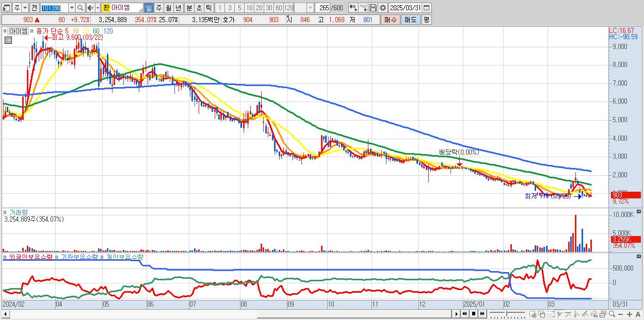Click the small grid icon under 아이엠 legend

pos(8,40)
